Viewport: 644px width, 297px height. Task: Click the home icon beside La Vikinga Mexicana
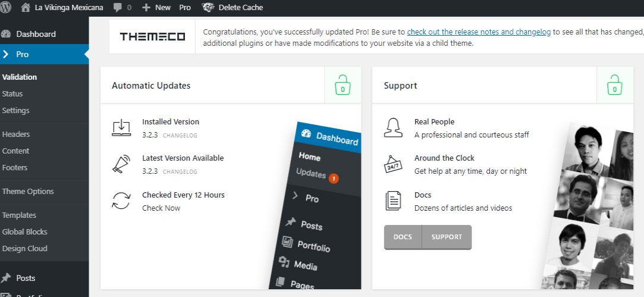[26, 7]
